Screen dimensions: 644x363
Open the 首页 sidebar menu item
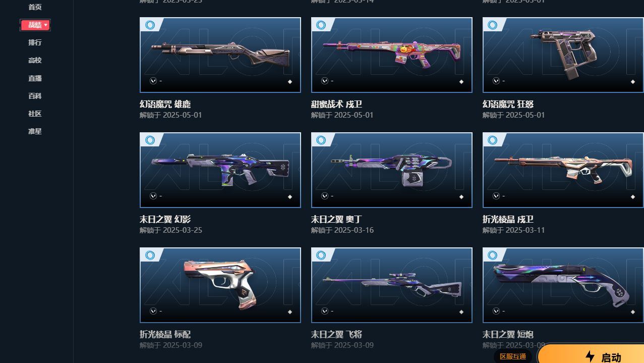pyautogui.click(x=35, y=7)
